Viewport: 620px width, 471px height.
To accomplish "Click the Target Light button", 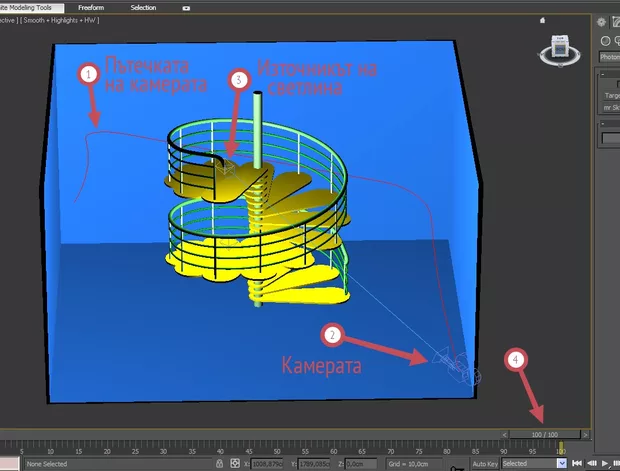I will pyautogui.click(x=611, y=95).
